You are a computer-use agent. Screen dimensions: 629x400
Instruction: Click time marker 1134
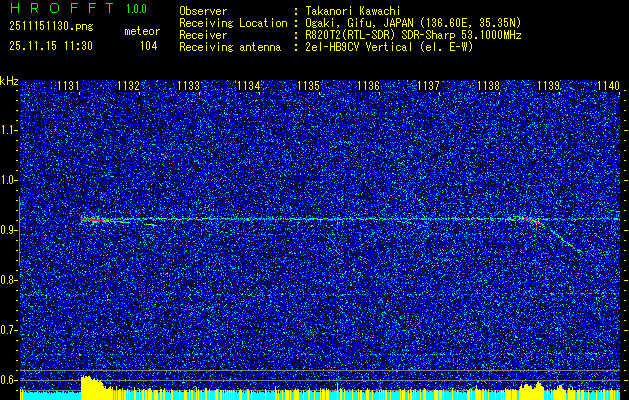(249, 85)
